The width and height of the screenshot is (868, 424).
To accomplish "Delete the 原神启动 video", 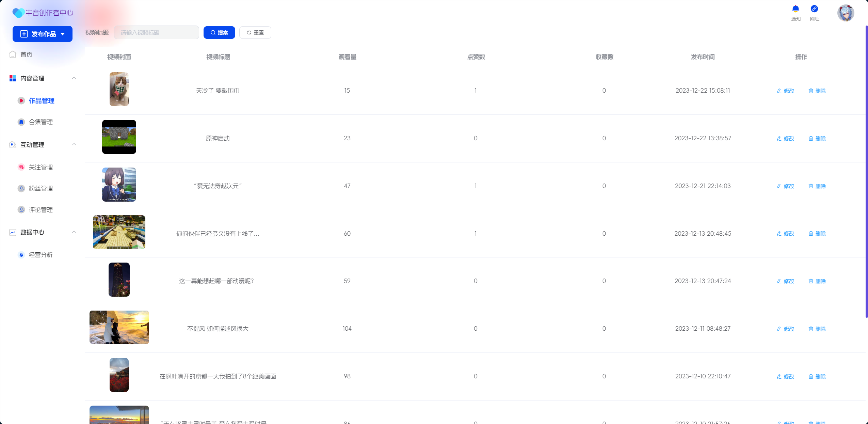I will point(817,138).
